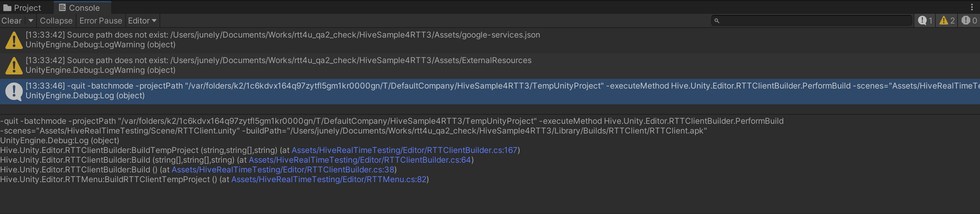The height and width of the screenshot is (214, 980).
Task: Click the Console tab icon
Action: coord(62,8)
